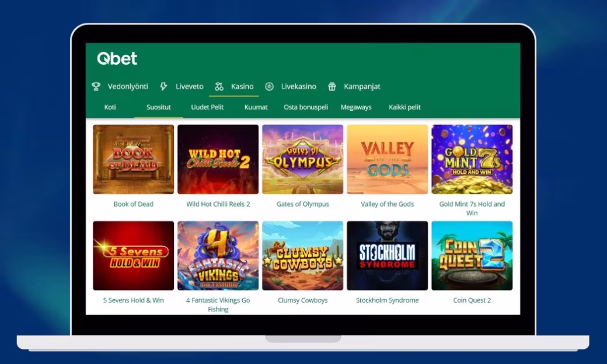
Task: Launch the Stockholm Syndrome thumbnail
Action: pos(387,256)
